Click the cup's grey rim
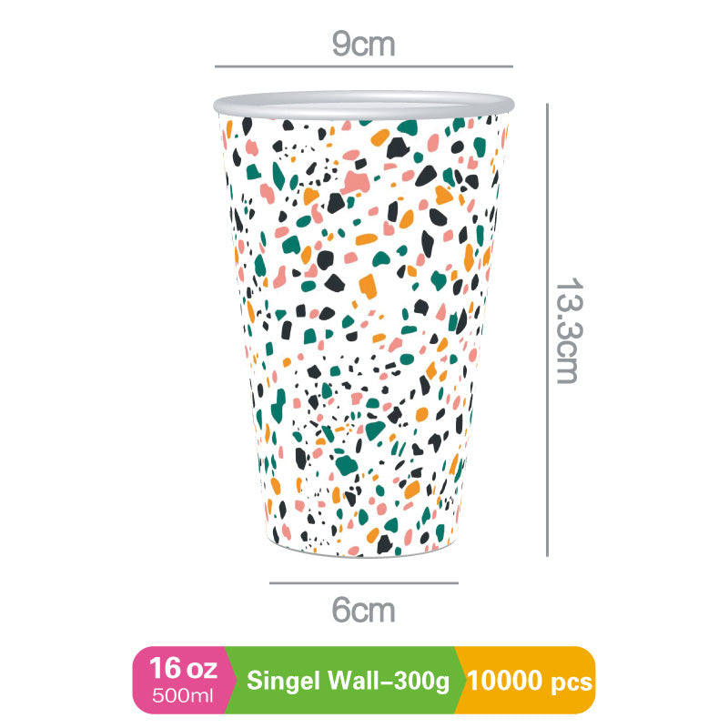 [x=364, y=97]
